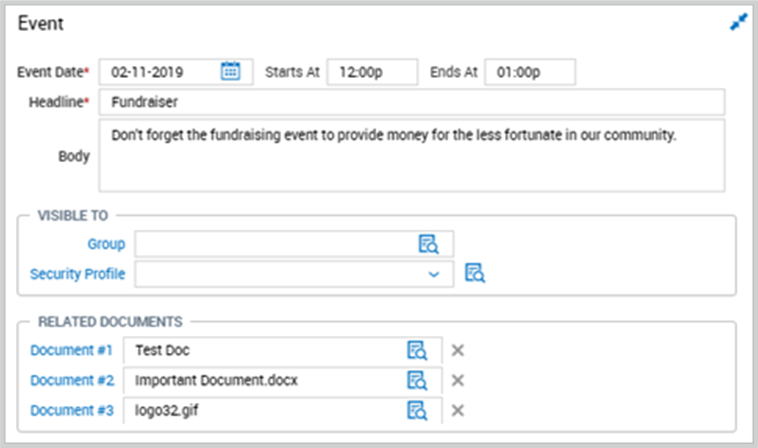758x448 pixels.
Task: Open lookup icon for Document #1
Action: (x=417, y=350)
